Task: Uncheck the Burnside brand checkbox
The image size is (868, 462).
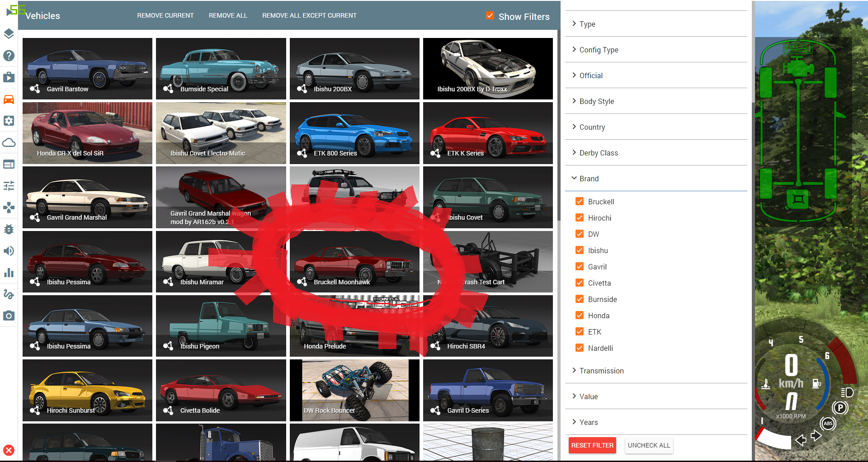Action: point(580,299)
